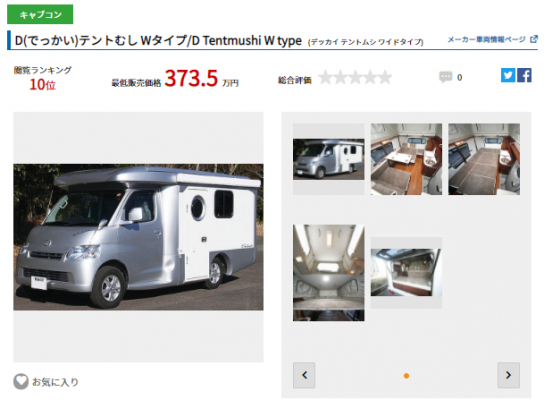Open the メーカー車両情報ページ link
This screenshot has height=400, width=544.
[x=486, y=40]
